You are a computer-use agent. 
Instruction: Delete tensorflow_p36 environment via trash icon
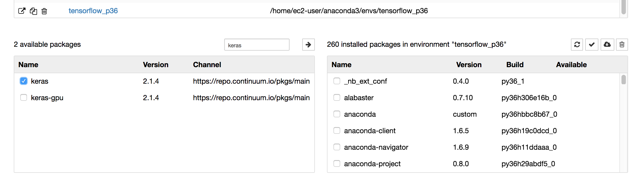click(44, 11)
